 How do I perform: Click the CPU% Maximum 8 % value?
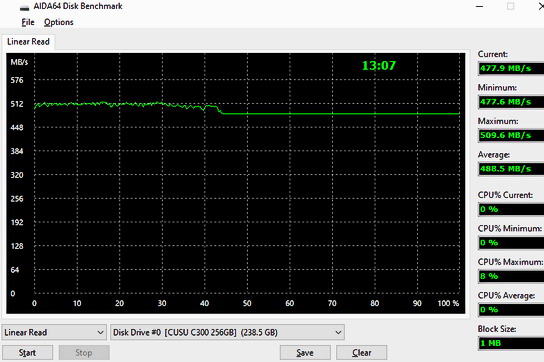[x=511, y=276]
